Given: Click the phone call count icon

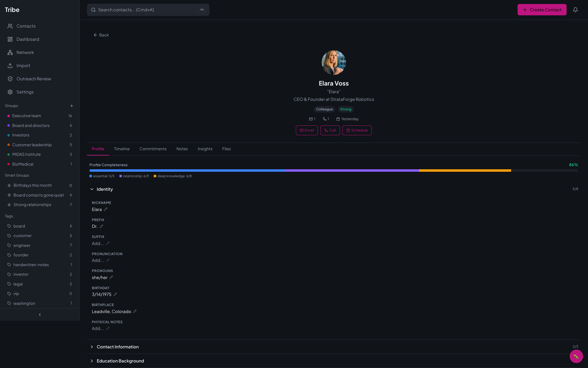Looking at the screenshot, I should coord(325,119).
